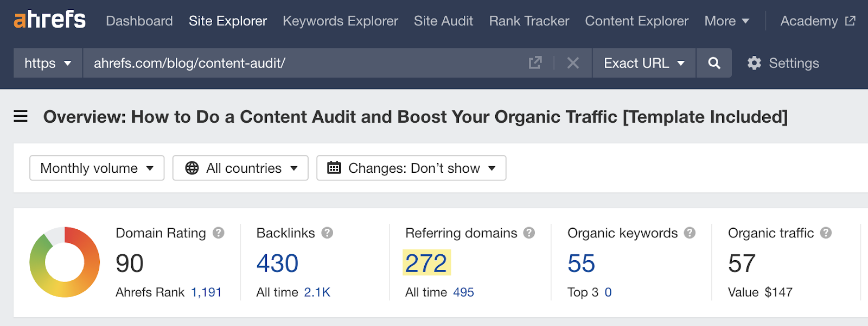This screenshot has height=326, width=868.
Task: Click Domain Rating help icon
Action: [219, 233]
